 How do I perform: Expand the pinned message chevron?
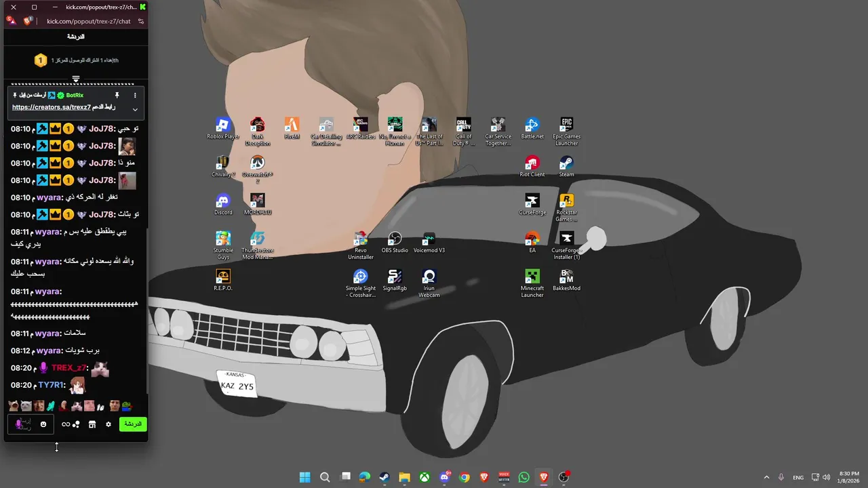[x=135, y=109]
